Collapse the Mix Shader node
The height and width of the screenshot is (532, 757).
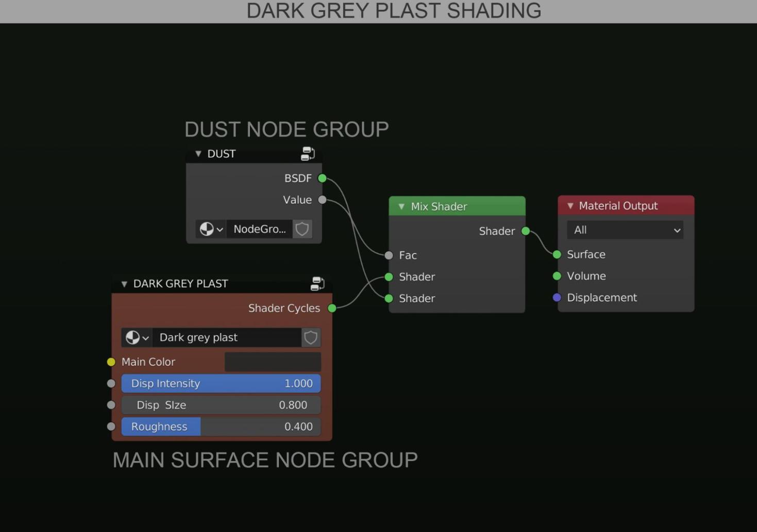401,207
